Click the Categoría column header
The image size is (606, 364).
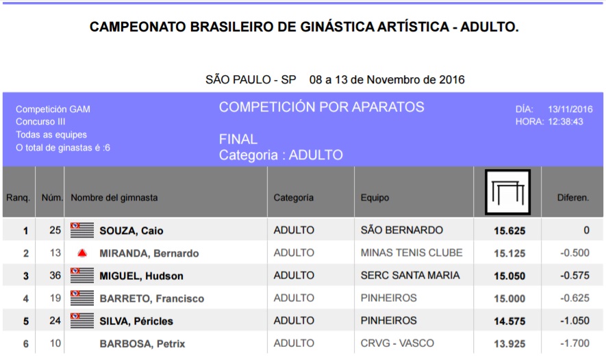pos(294,198)
